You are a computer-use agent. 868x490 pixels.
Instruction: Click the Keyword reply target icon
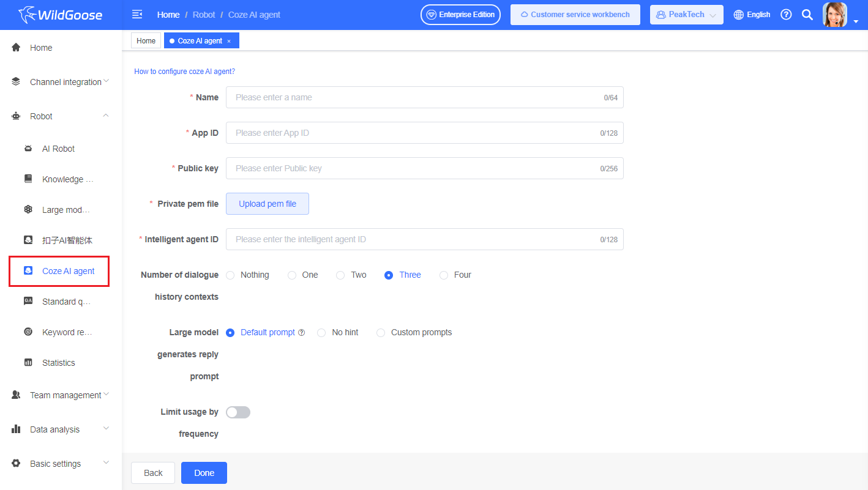(28, 332)
